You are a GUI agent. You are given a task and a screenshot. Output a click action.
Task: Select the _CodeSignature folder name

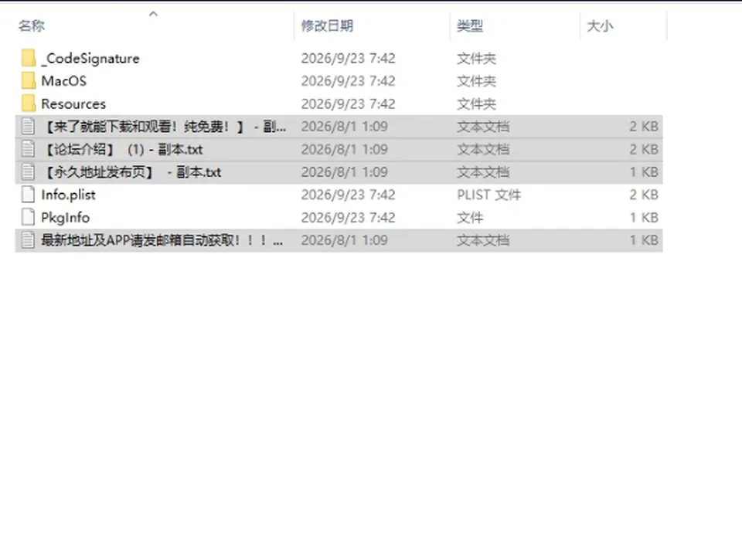click(x=90, y=58)
